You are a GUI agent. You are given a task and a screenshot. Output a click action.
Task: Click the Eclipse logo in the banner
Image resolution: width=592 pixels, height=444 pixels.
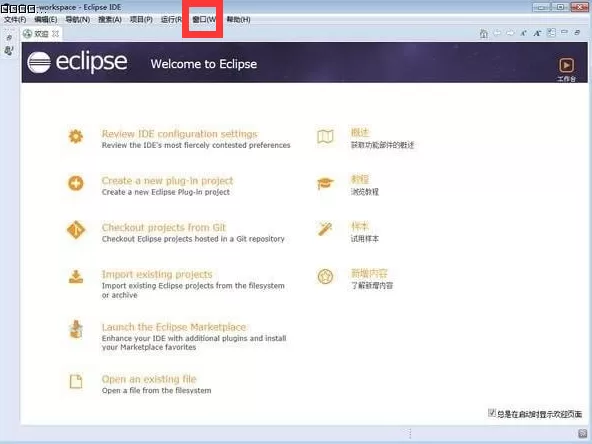[77, 62]
